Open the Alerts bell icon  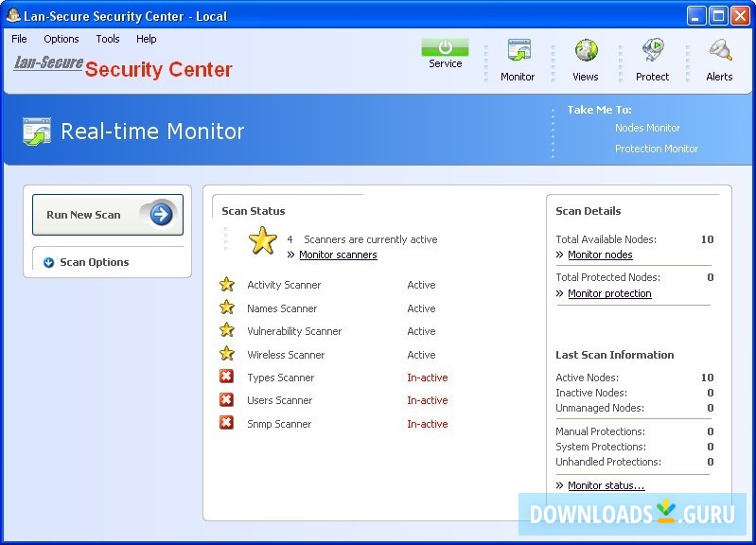[x=720, y=51]
